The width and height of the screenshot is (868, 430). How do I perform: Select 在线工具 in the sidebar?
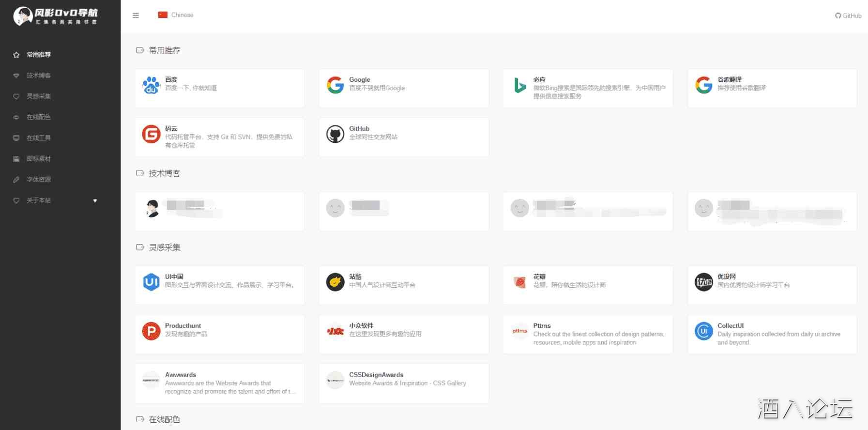39,138
